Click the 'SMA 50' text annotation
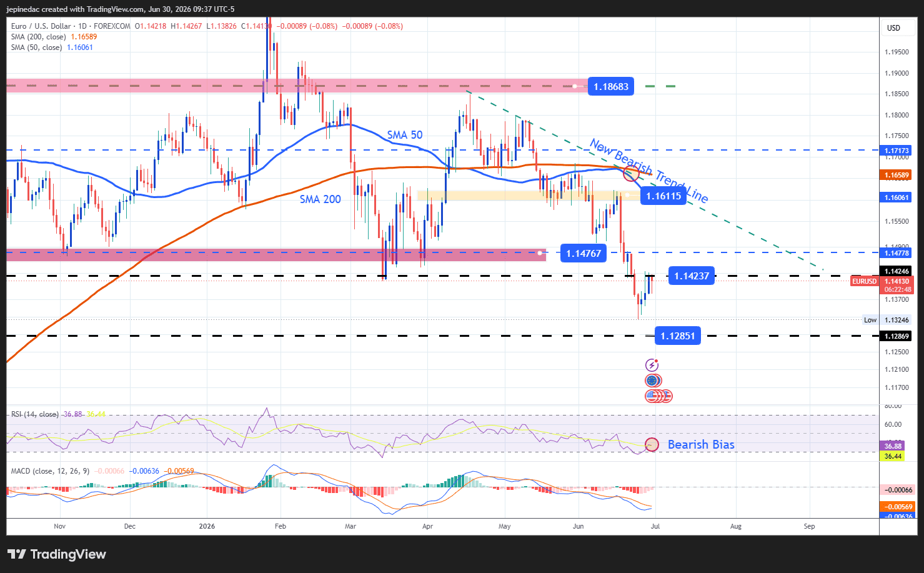 click(405, 135)
